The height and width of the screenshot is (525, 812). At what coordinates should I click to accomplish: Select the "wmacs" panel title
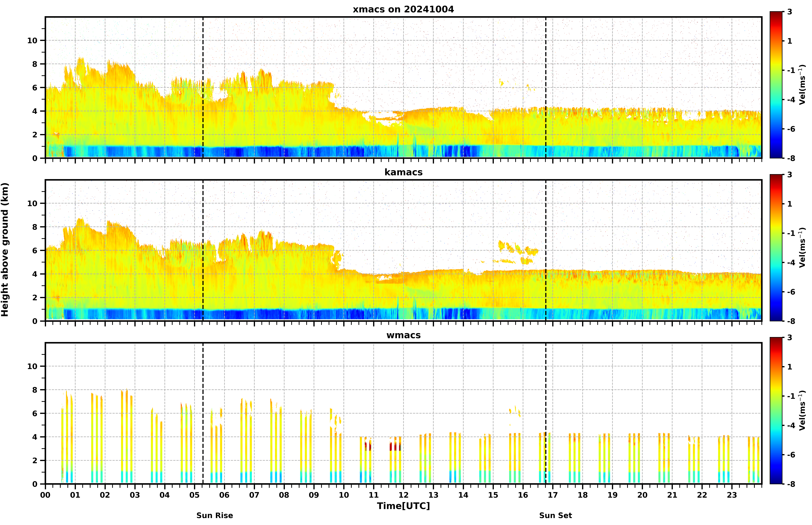point(403,335)
